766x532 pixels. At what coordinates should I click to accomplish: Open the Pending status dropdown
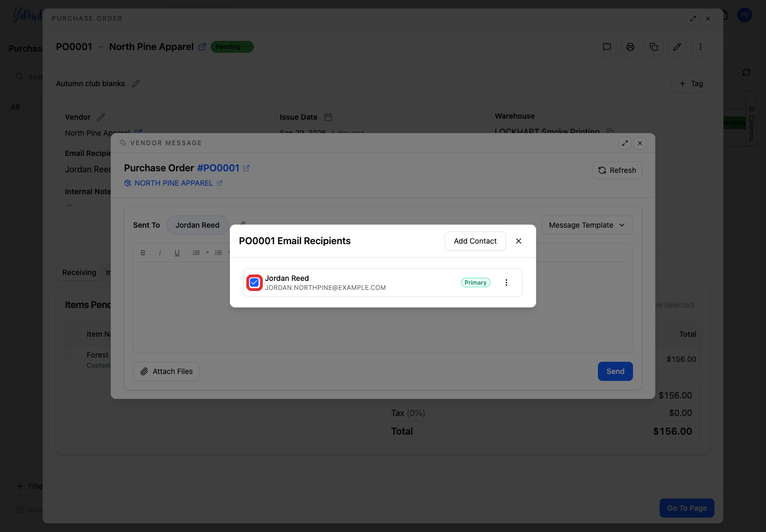click(x=232, y=47)
